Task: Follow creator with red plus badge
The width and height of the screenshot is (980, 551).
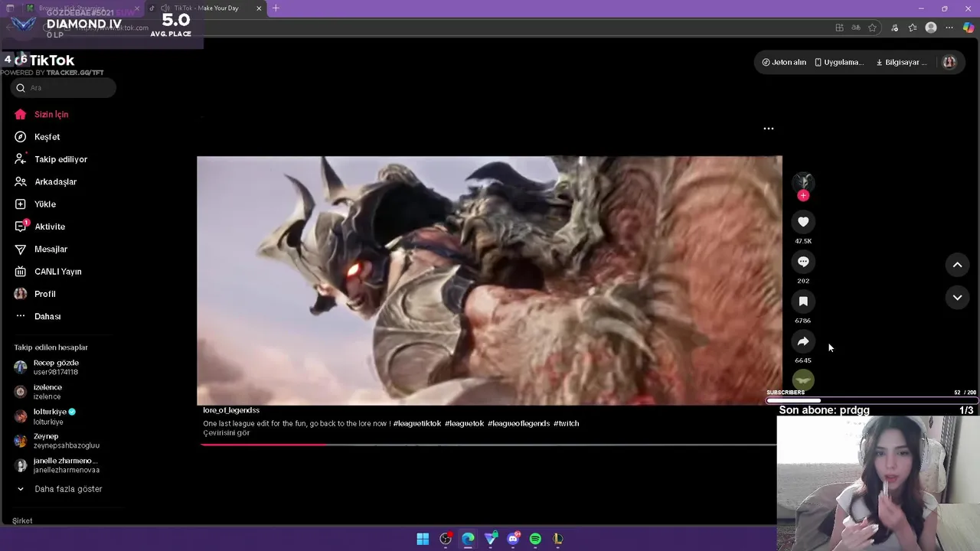Action: 803,196
